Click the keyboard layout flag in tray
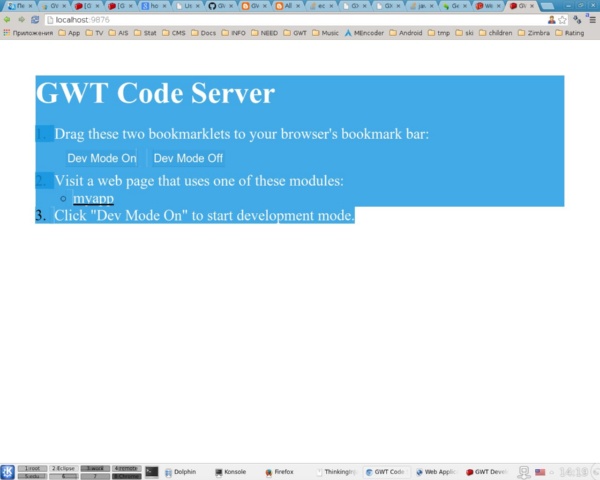 click(540, 471)
